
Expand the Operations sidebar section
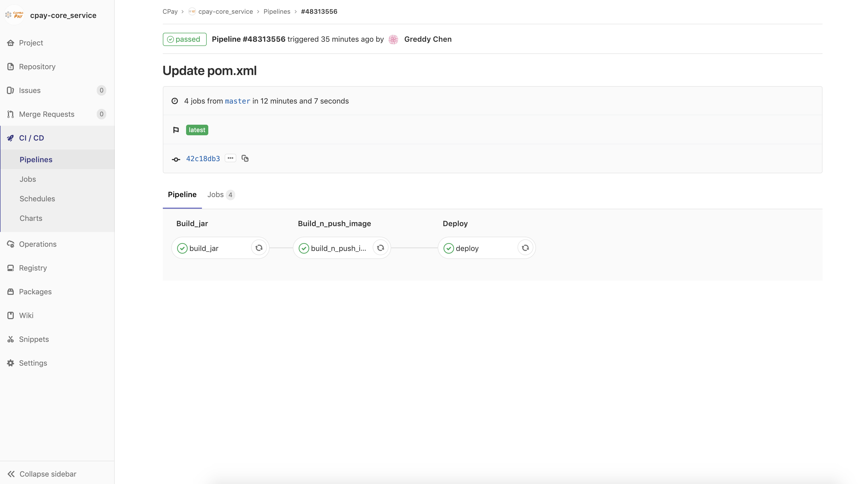pyautogui.click(x=38, y=244)
